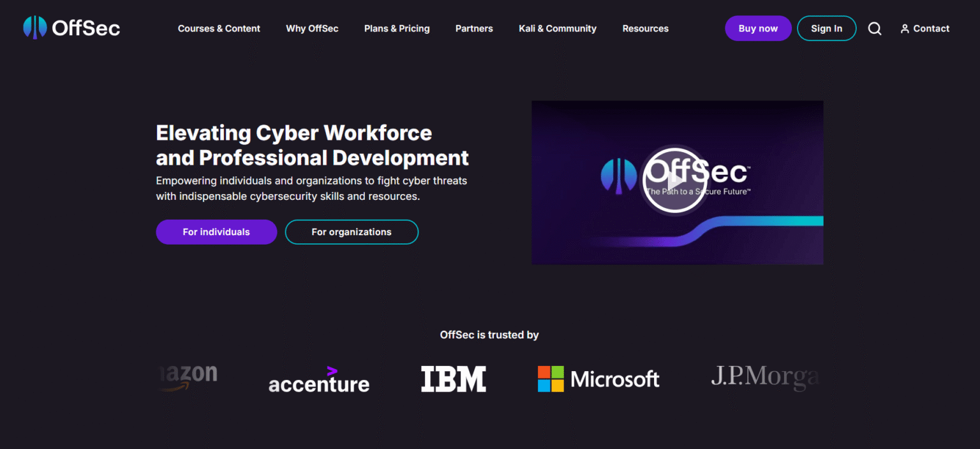Open the Contact link
The width and height of the screenshot is (980, 449).
click(931, 28)
